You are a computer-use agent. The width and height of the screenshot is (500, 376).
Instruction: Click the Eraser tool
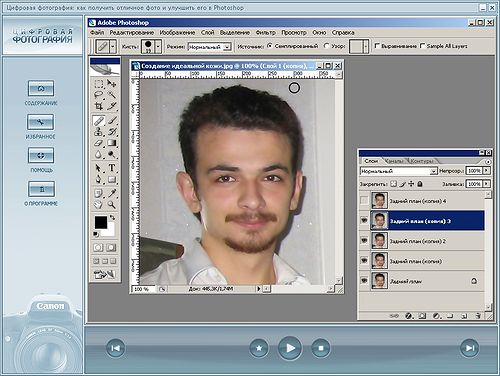(x=99, y=143)
